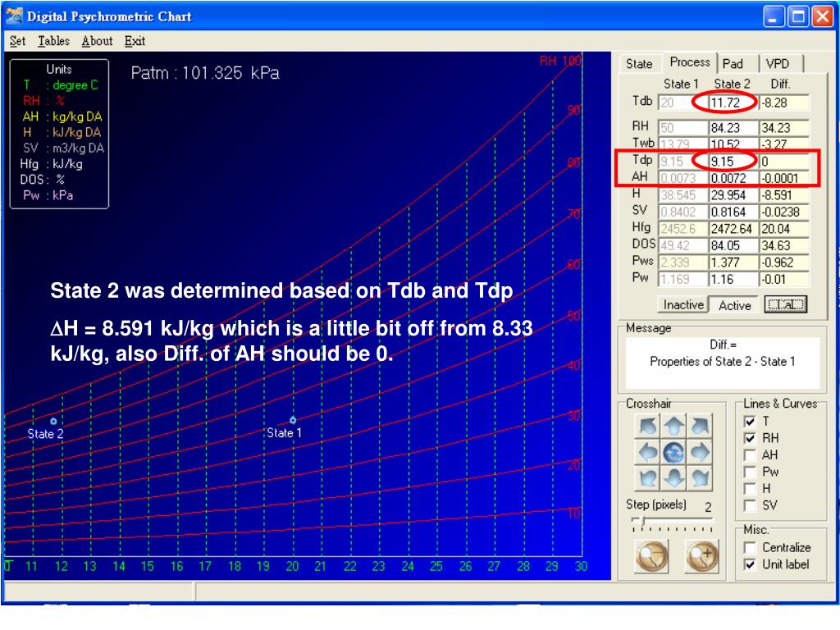Click the app icon in title bar
840x630 pixels.
(15, 16)
